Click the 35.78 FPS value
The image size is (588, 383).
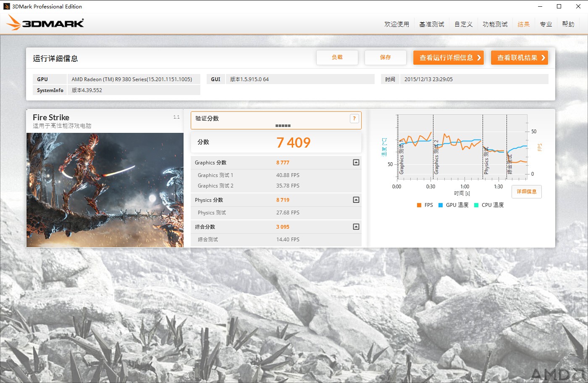tap(288, 186)
